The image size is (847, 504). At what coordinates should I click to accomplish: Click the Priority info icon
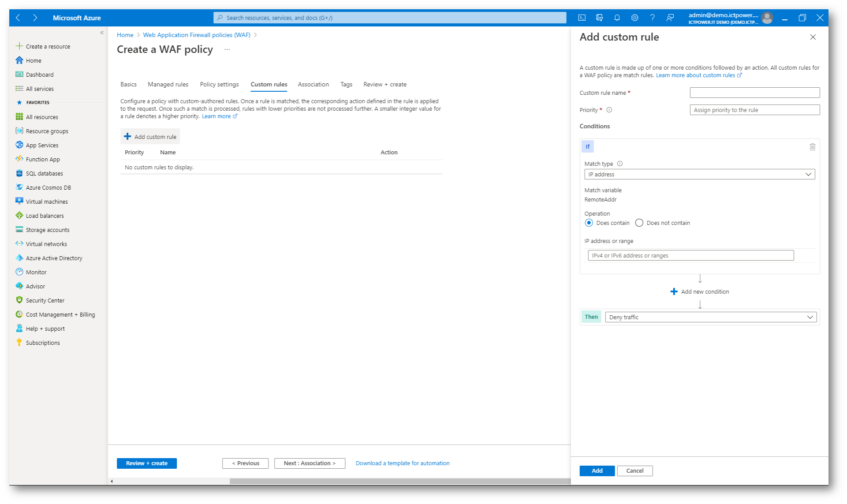tap(609, 110)
